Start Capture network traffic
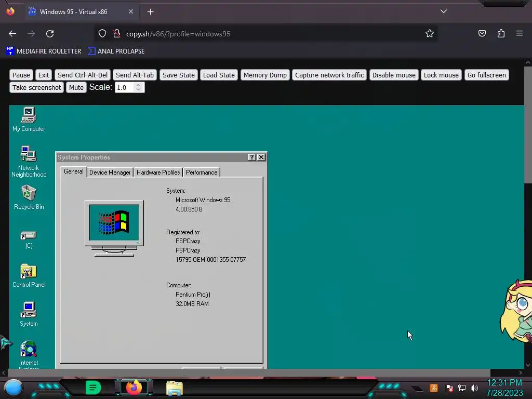Screen dimensions: 532x399 (329, 75)
